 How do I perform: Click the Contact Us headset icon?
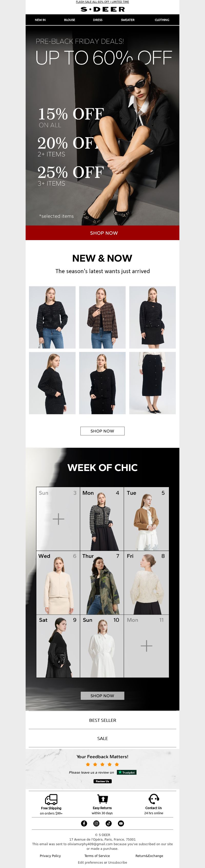[154, 799]
